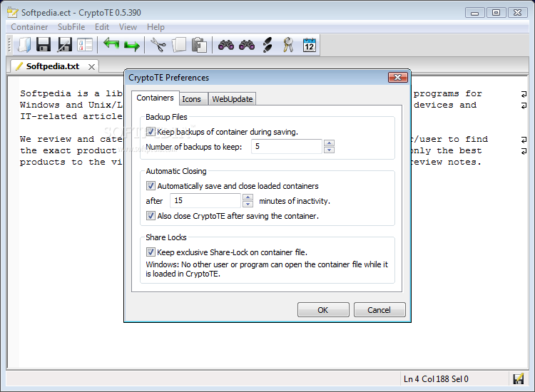Paste using the clipboard icon
This screenshot has height=392, width=535.
point(199,45)
